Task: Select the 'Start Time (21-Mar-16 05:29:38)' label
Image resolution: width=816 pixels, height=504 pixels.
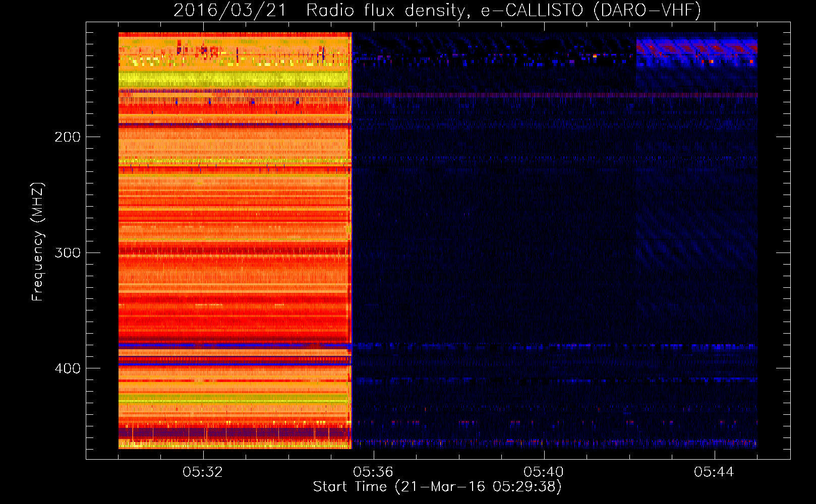Action: [437, 487]
